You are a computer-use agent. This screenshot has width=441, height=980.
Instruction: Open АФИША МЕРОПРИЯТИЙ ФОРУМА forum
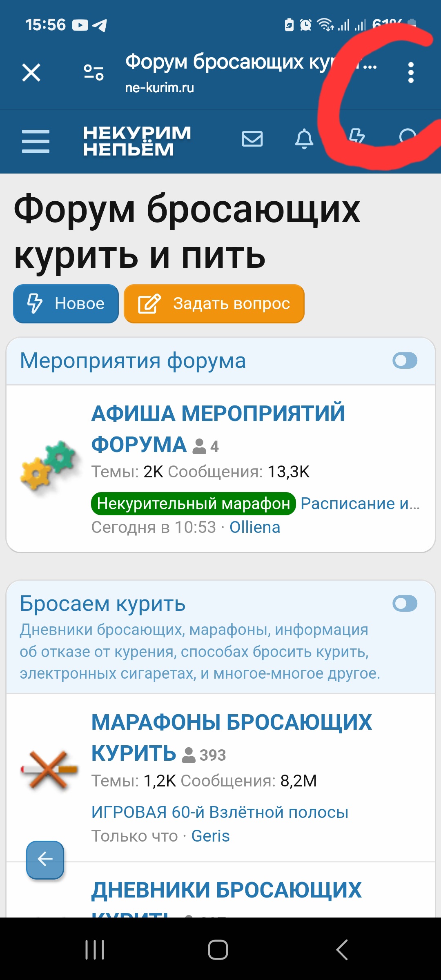(218, 429)
